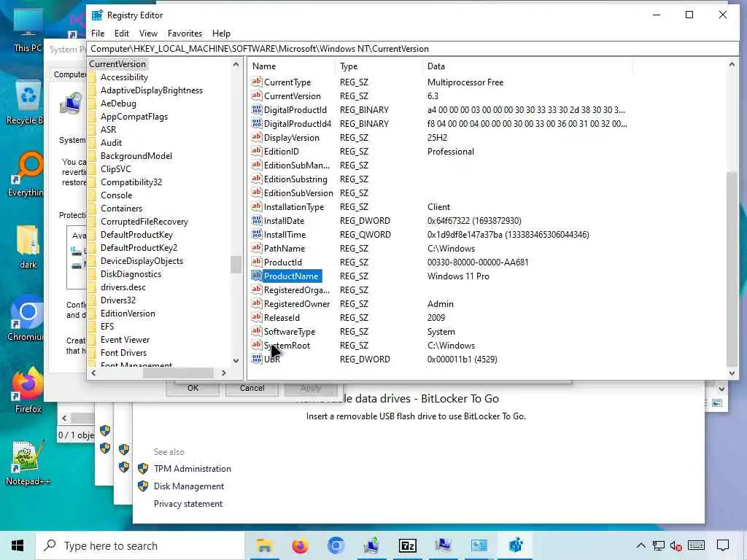747x560 pixels.
Task: Open the Windows Start menu
Action: (18, 545)
